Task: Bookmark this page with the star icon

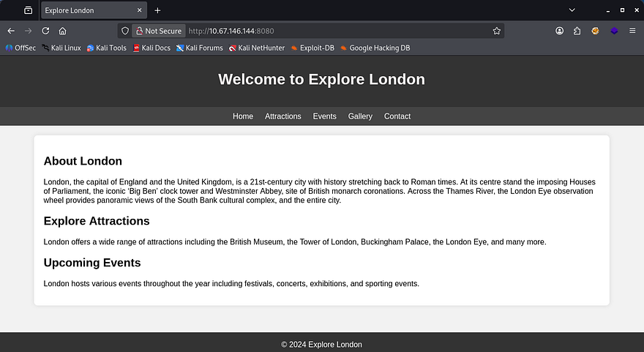Action: coord(497,31)
